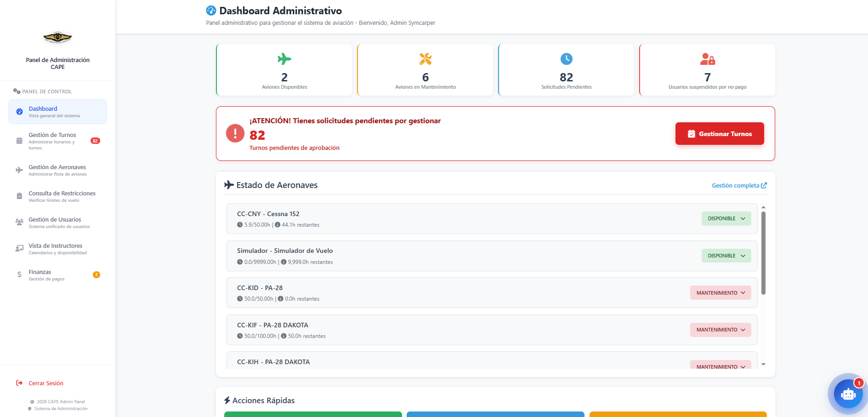Open Gestión de Turnos in sidebar

click(52, 135)
